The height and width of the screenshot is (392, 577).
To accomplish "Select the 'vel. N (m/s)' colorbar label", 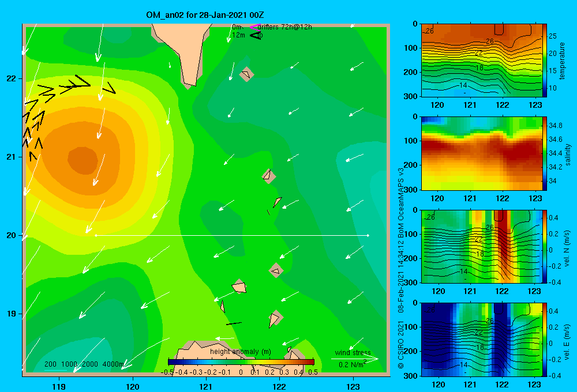I will pyautogui.click(x=567, y=248).
